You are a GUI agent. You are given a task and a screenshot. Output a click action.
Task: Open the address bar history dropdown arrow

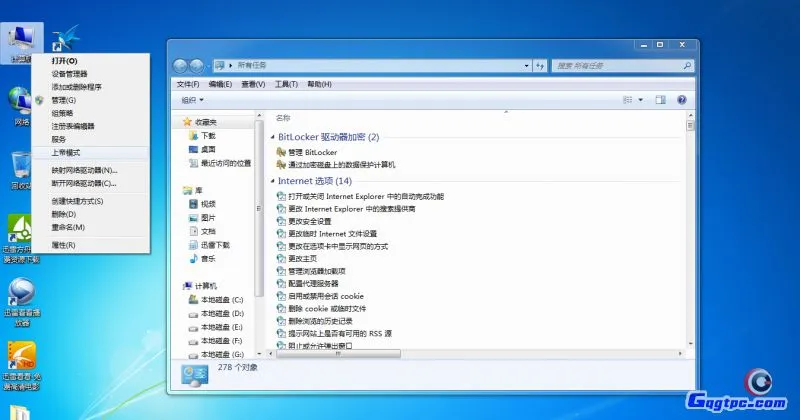[x=527, y=66]
